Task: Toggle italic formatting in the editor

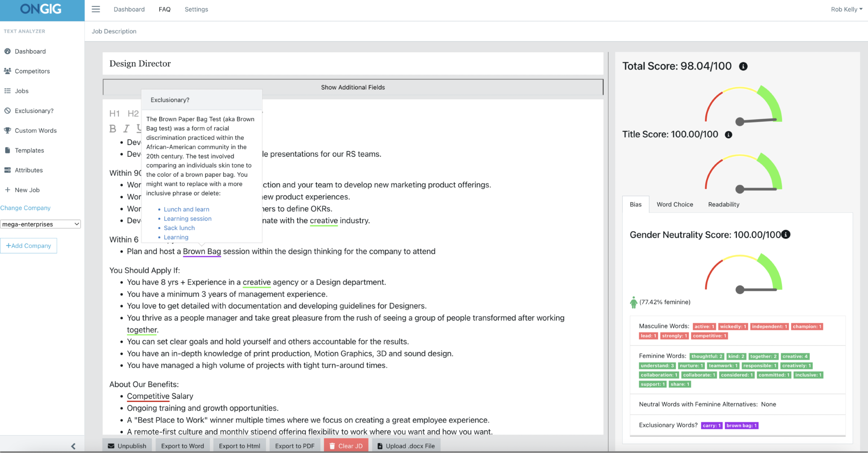Action: (125, 129)
